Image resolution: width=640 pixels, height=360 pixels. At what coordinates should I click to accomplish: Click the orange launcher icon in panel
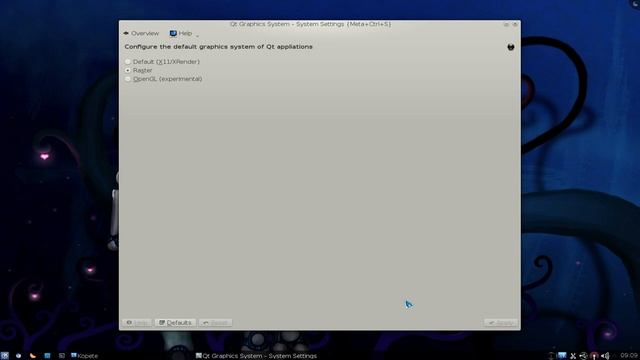click(33, 356)
